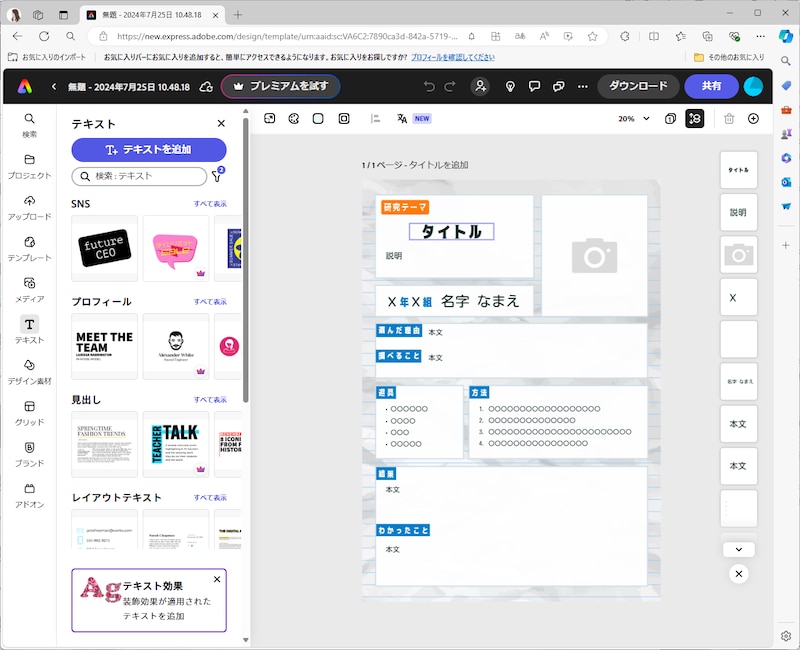Image resolution: width=800 pixels, height=650 pixels.
Task: Click the down chevron below the right panel
Action: (738, 549)
